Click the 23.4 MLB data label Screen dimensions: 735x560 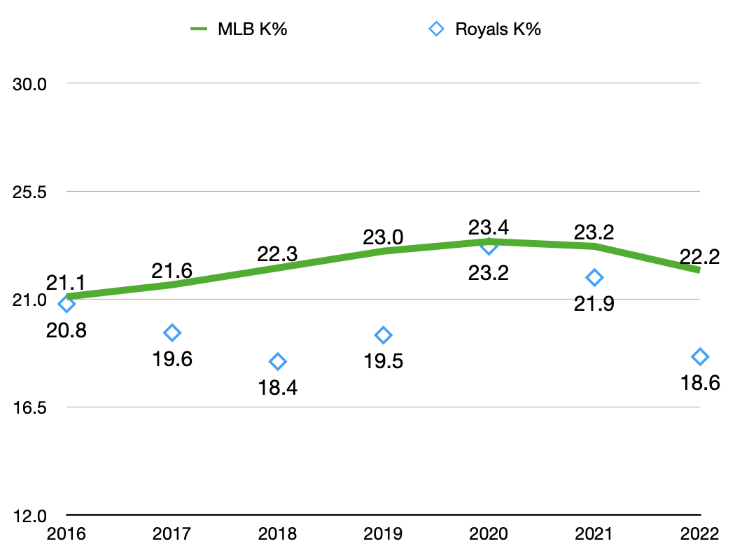point(489,227)
